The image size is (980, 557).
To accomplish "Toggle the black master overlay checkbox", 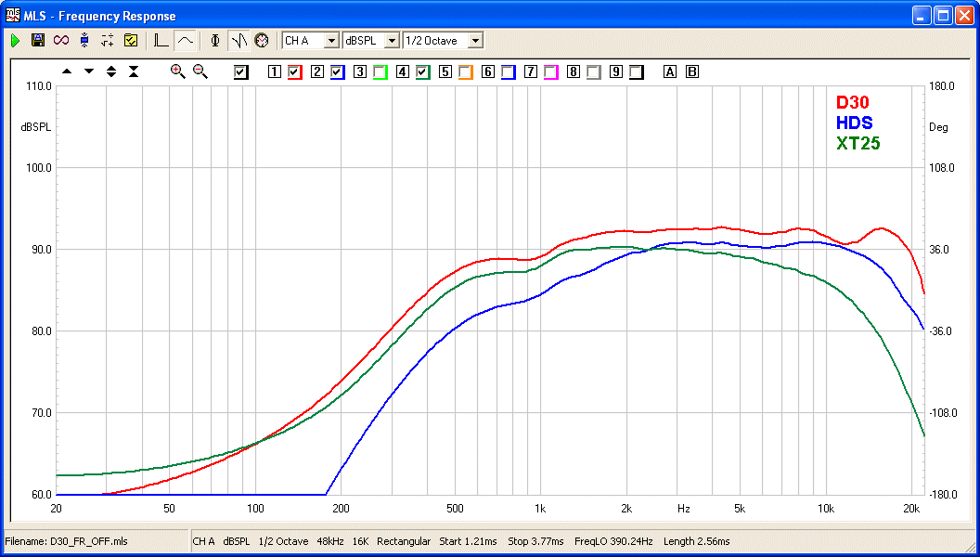I will point(240,72).
